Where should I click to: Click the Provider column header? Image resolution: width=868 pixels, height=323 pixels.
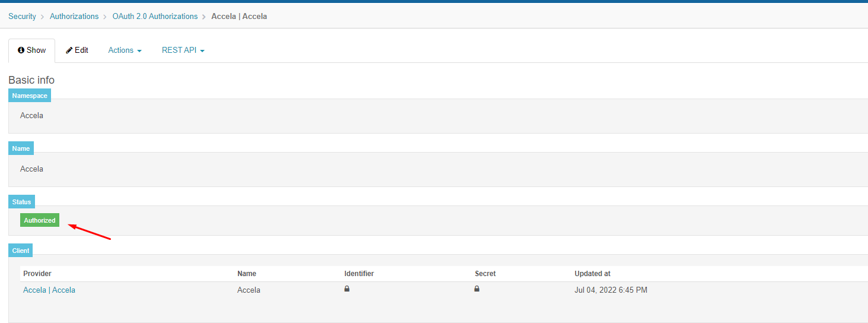37,274
